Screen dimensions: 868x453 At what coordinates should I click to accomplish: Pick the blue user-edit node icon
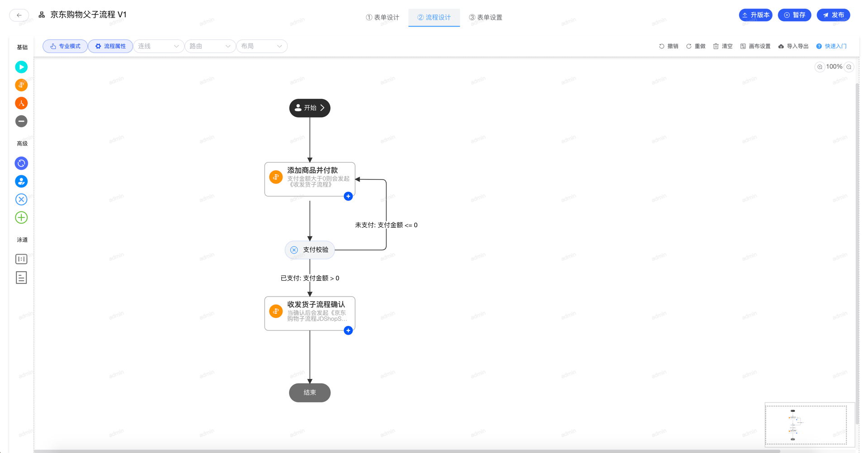point(21,181)
